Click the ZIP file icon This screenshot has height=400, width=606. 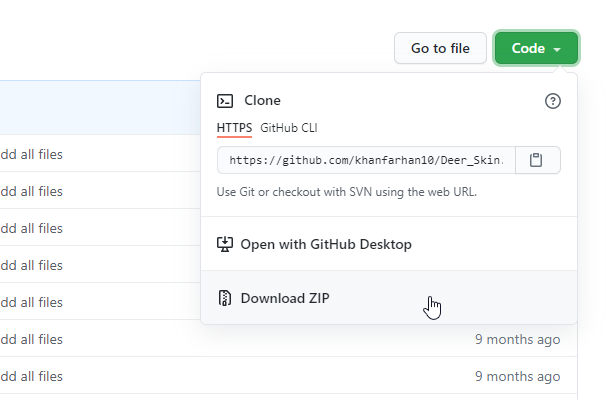coord(225,298)
